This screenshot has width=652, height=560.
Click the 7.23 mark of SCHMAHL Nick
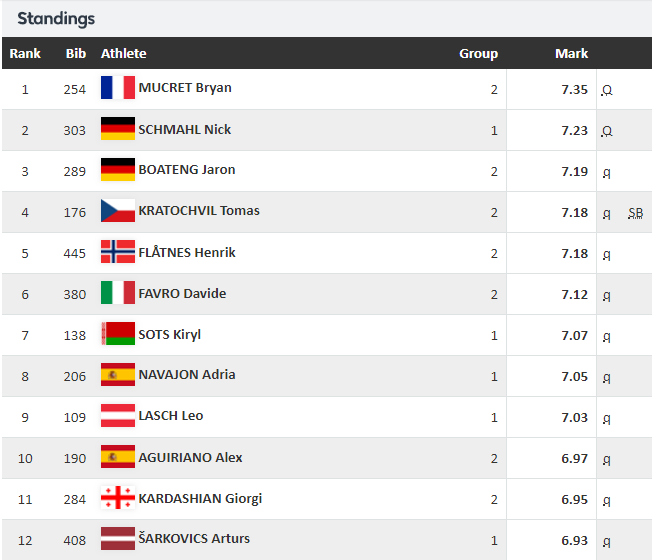pos(574,131)
